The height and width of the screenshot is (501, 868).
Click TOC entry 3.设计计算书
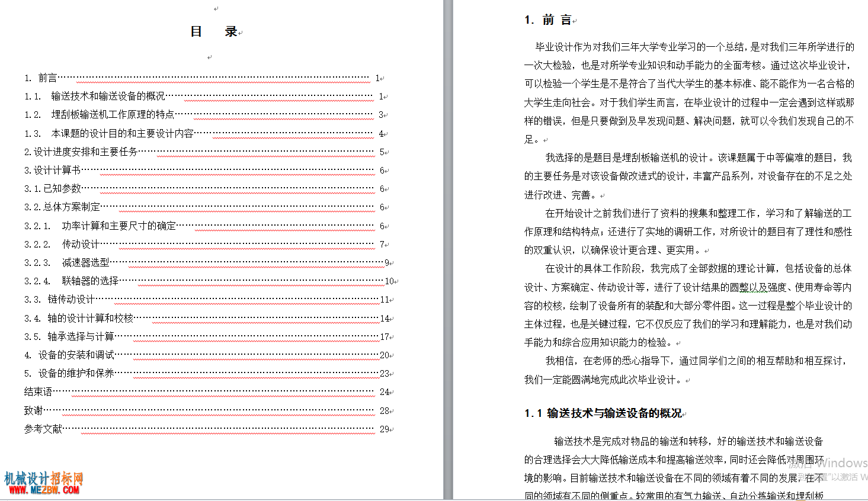click(53, 170)
